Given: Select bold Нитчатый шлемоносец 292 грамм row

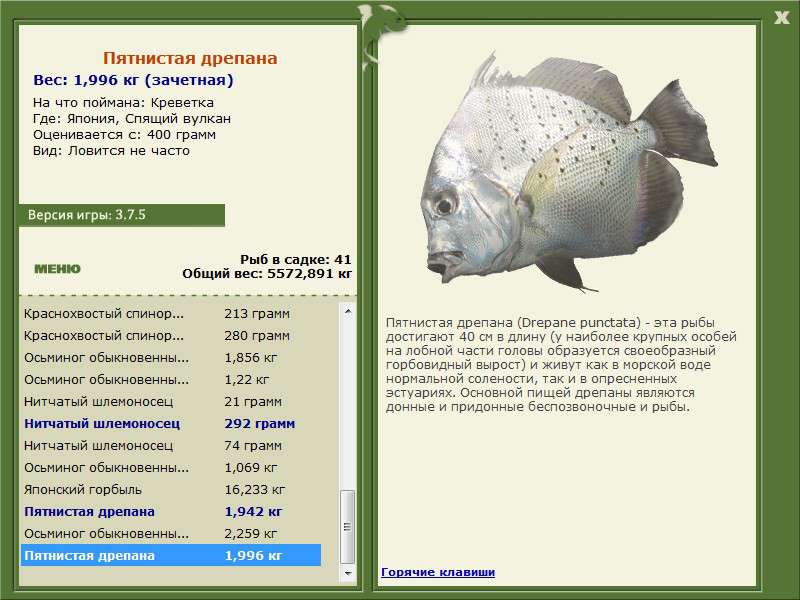Looking at the screenshot, I should click(171, 423).
